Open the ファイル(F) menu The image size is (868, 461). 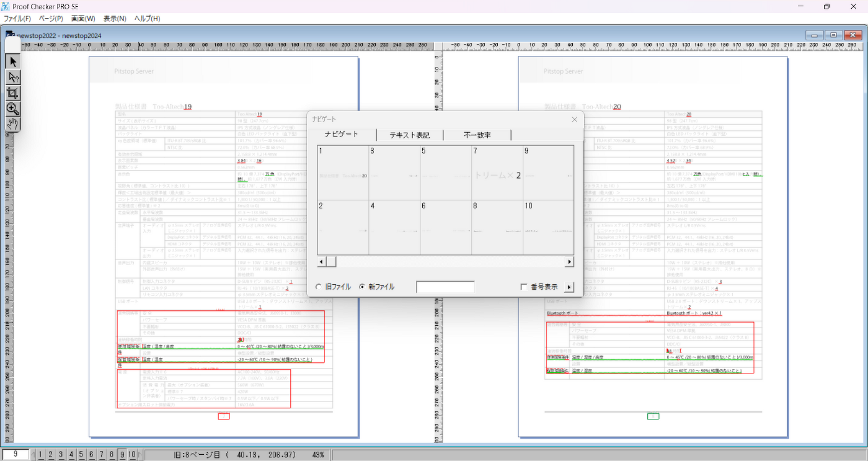point(17,19)
